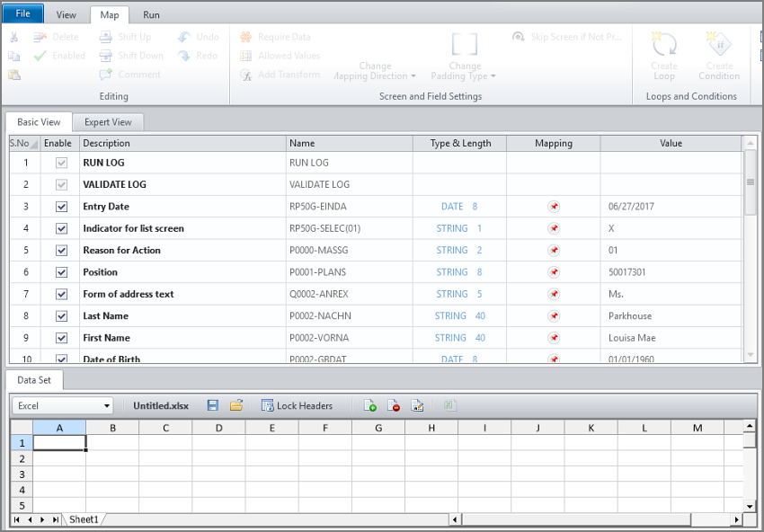Image resolution: width=764 pixels, height=532 pixels.
Task: Toggle the Enable checkbox for VALIDATE LOG
Action: [x=61, y=184]
